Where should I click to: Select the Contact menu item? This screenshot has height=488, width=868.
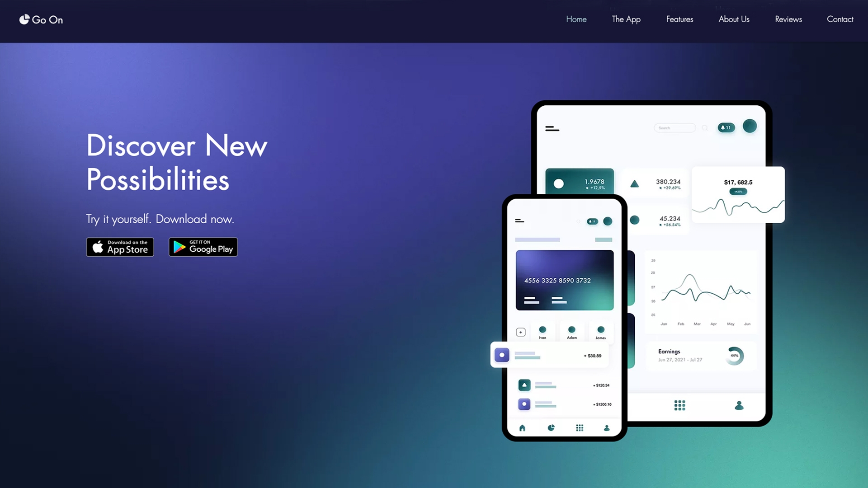(x=840, y=19)
